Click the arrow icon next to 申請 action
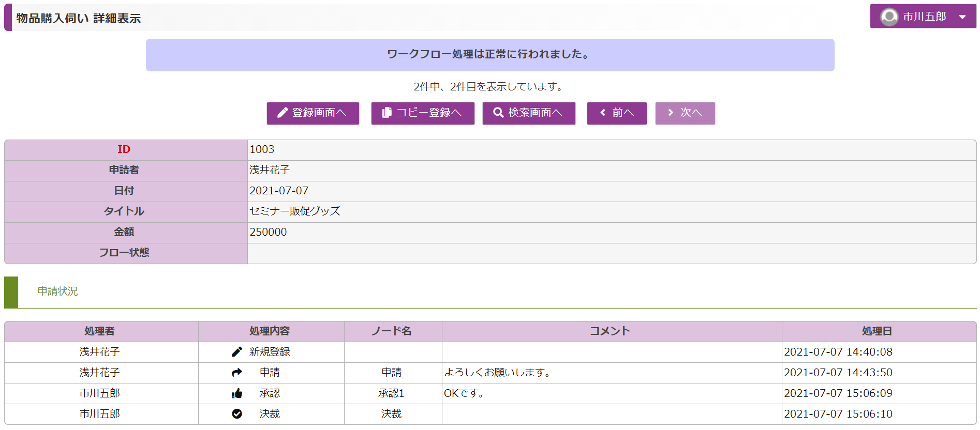This screenshot has width=980, height=430. pyautogui.click(x=237, y=373)
